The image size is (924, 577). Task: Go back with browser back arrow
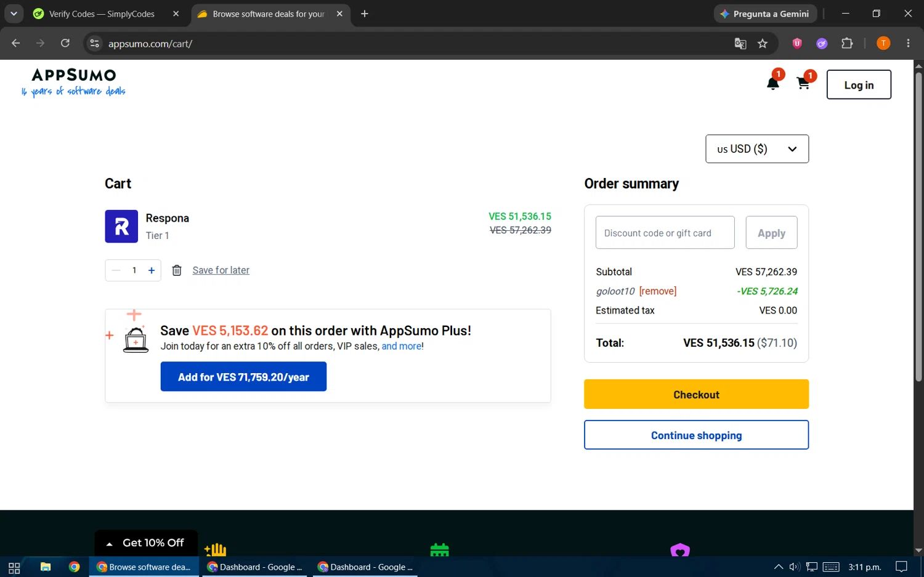click(x=16, y=43)
